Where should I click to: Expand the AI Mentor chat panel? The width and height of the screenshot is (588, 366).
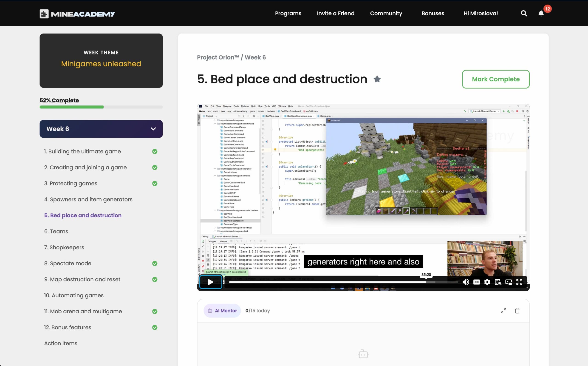click(x=503, y=311)
